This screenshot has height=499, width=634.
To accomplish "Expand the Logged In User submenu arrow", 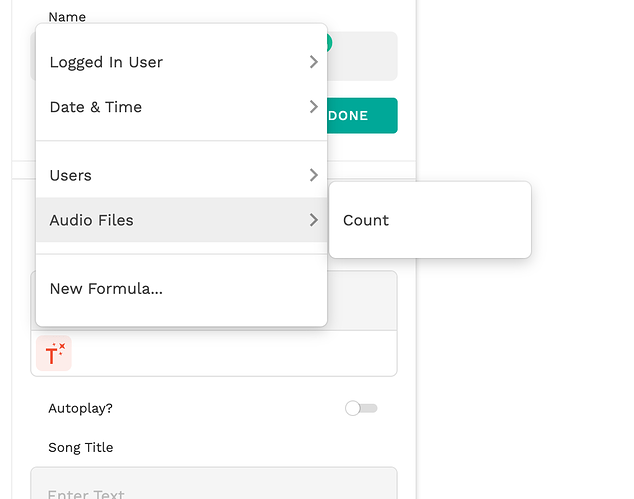I will [x=313, y=62].
